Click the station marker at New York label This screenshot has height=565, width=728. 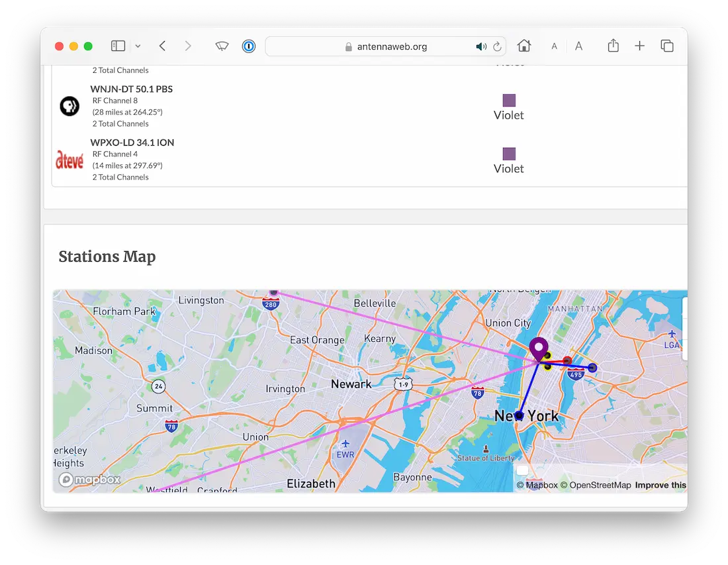click(x=519, y=415)
